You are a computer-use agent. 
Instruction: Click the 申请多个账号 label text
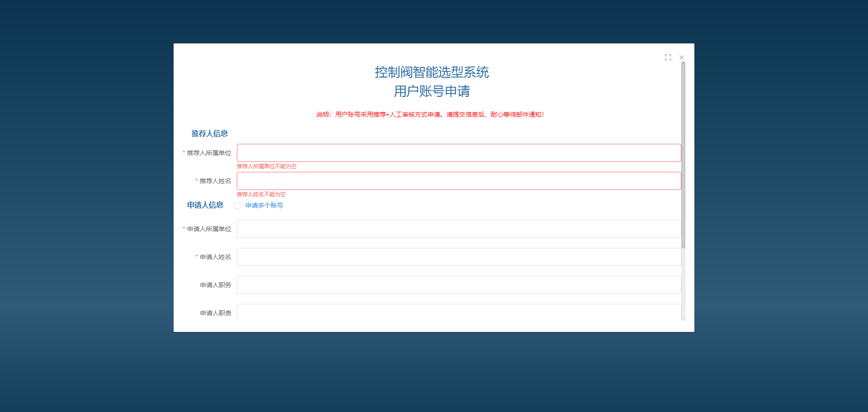(264, 205)
